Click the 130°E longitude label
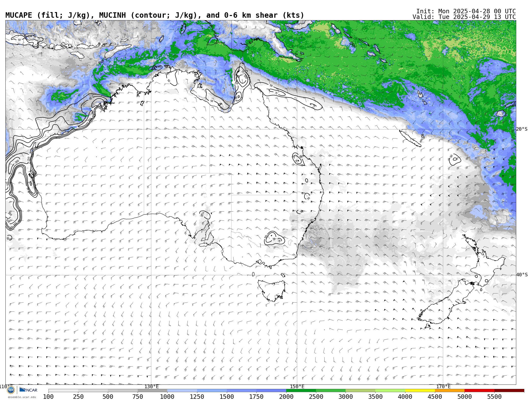This screenshot has width=532, height=400. point(151,387)
